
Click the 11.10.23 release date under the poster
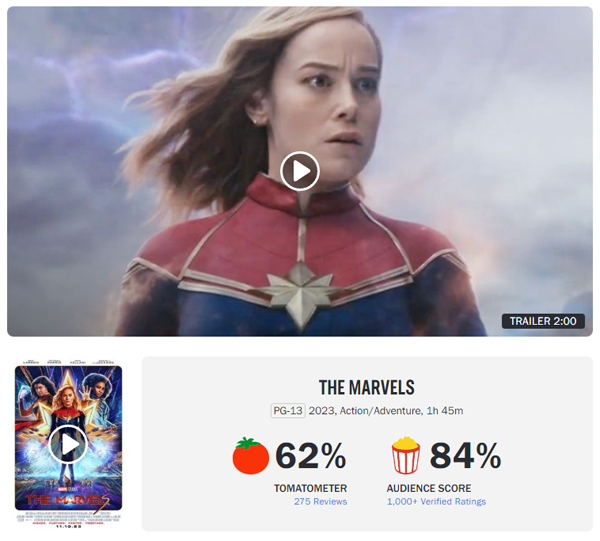click(x=68, y=527)
